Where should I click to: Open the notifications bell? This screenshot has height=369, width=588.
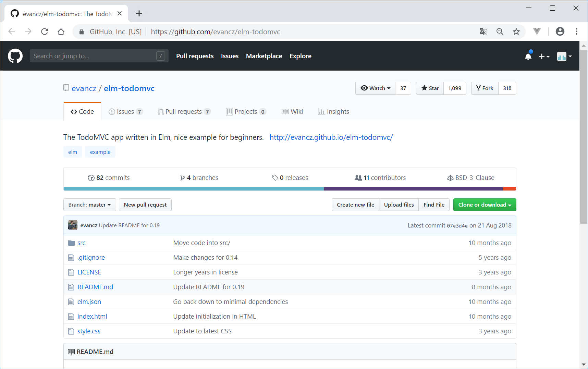click(528, 56)
